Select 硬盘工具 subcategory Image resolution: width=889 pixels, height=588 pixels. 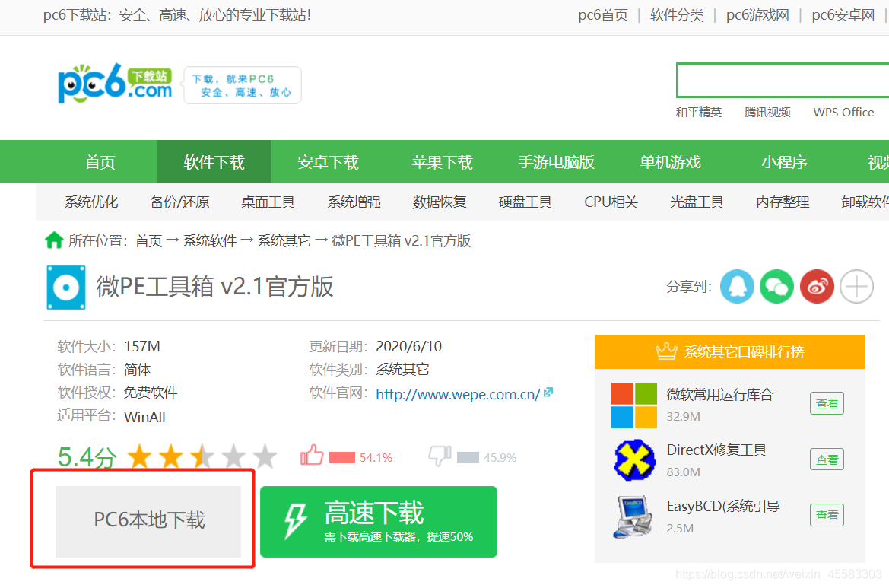point(525,202)
